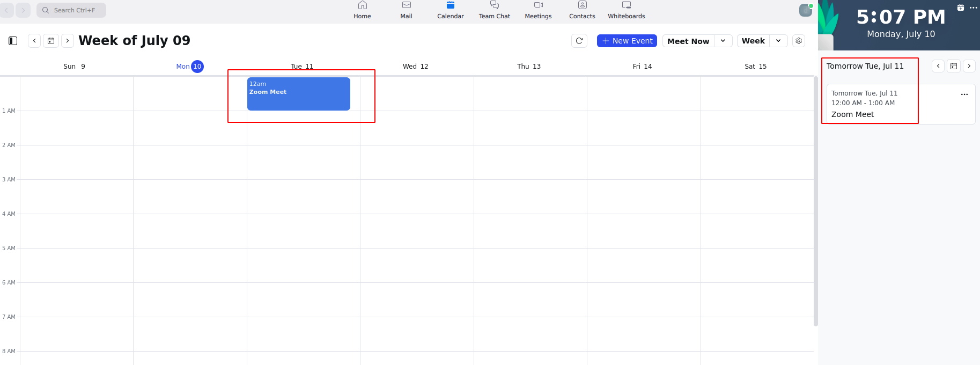This screenshot has width=980, height=365.
Task: Open the Zoom Meet event on Tuesday
Action: coord(298,94)
